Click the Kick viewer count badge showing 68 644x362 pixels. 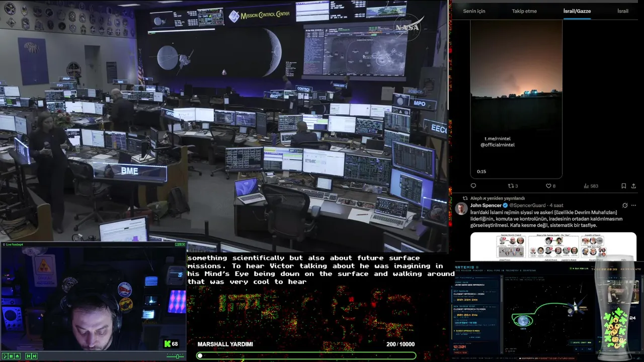tap(171, 344)
